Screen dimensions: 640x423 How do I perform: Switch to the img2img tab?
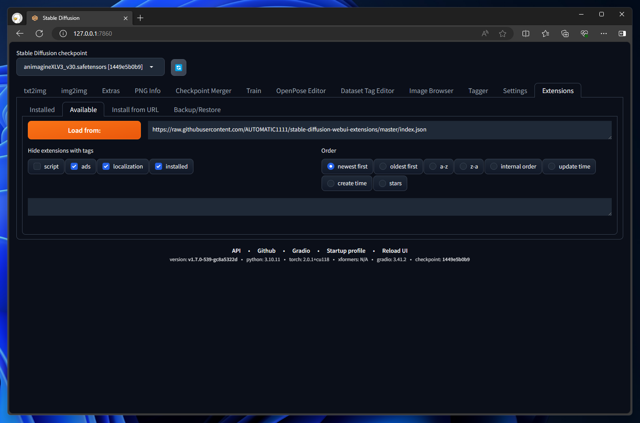[x=74, y=91]
